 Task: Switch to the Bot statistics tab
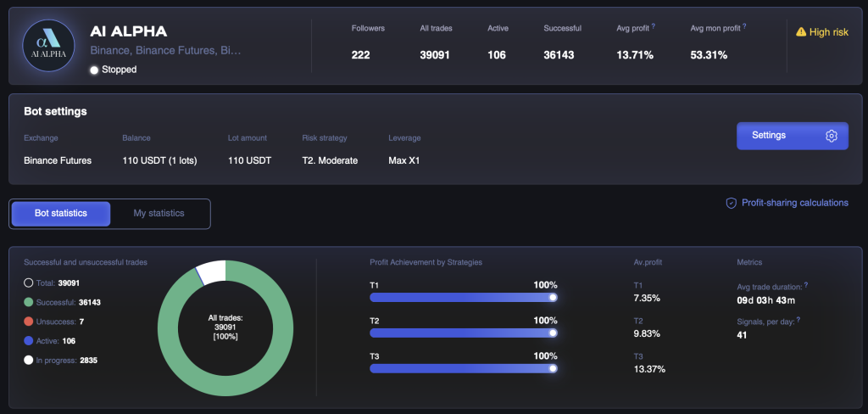[x=61, y=214]
